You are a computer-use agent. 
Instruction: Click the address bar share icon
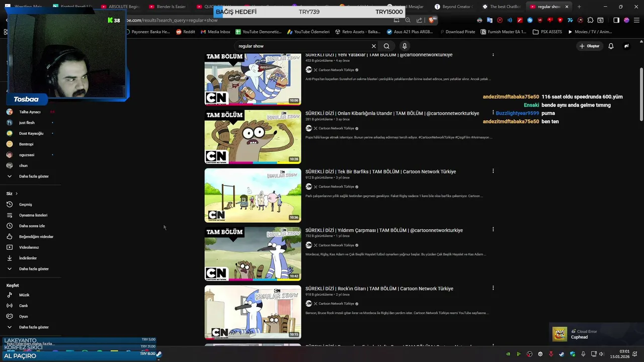pyautogui.click(x=419, y=20)
